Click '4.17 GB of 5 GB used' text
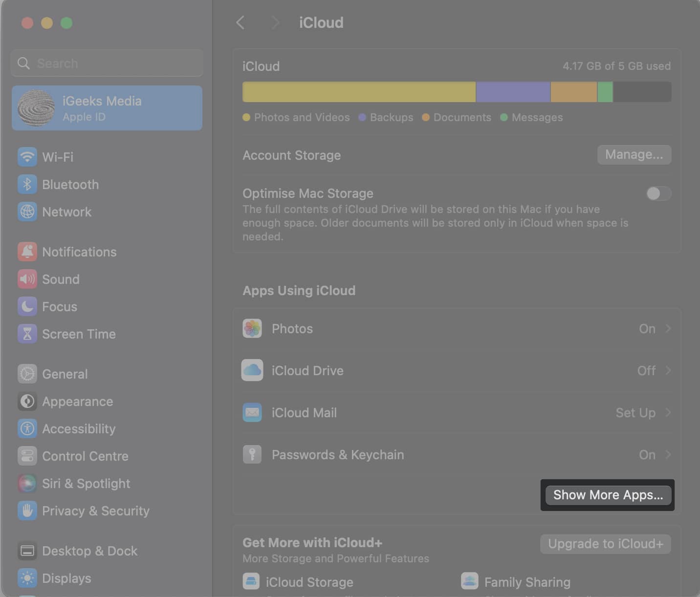Viewport: 700px width, 597px height. tap(616, 66)
